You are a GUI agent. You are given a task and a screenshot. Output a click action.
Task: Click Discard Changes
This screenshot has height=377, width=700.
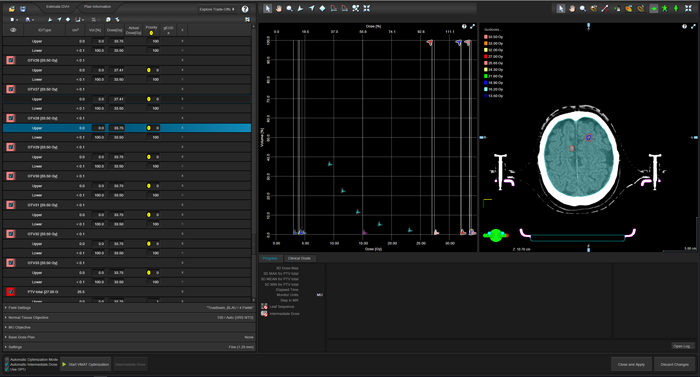[x=675, y=364]
